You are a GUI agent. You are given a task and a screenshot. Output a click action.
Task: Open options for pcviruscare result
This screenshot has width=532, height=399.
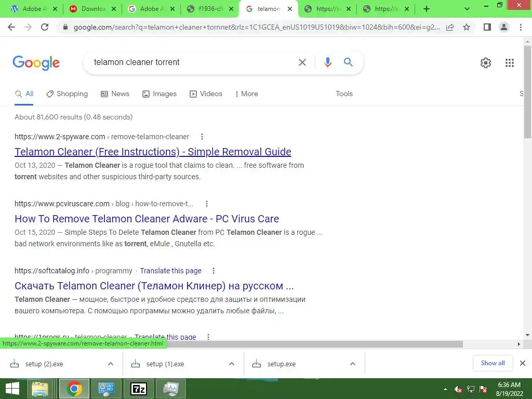point(207,204)
